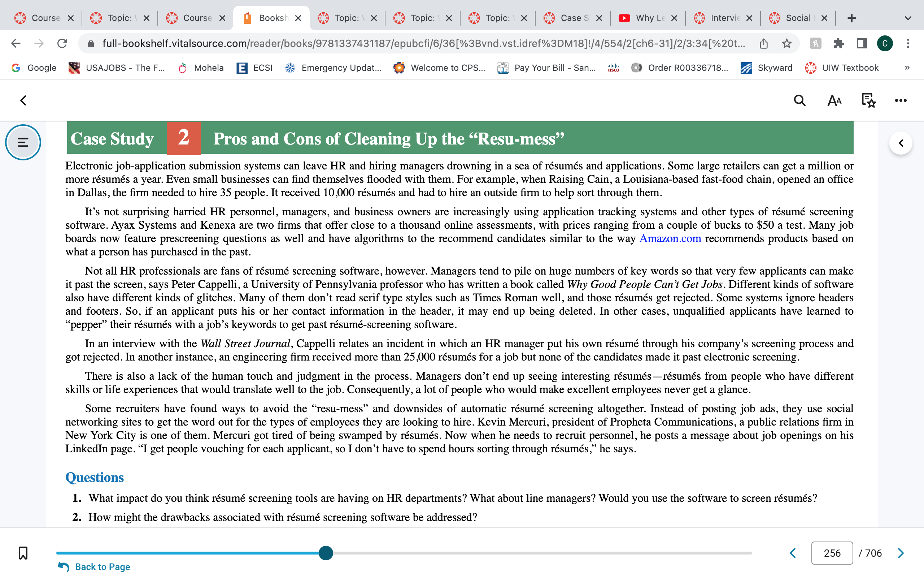The width and height of the screenshot is (924, 578).
Task: Open the notebook highlights star icon
Action: [x=869, y=100]
